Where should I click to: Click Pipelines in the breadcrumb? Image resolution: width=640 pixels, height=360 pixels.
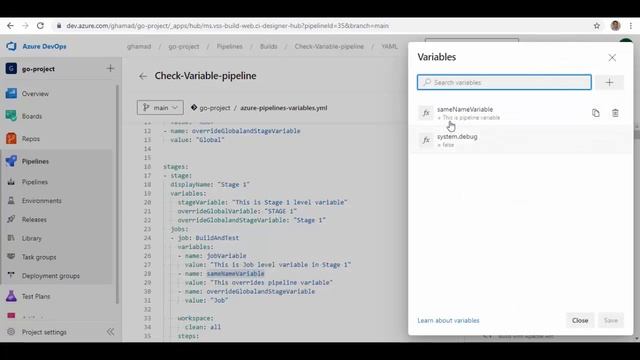(x=229, y=47)
